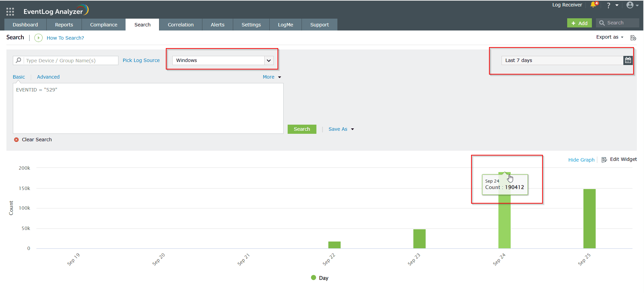
Task: Click the schedule export icon beside Export as
Action: pyautogui.click(x=633, y=38)
